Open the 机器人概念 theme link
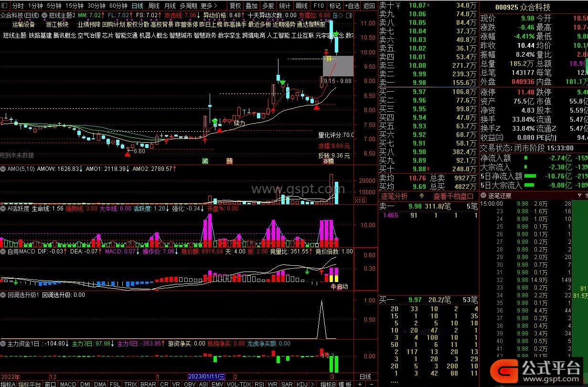The width and height of the screenshot is (588, 387). pyautogui.click(x=153, y=35)
